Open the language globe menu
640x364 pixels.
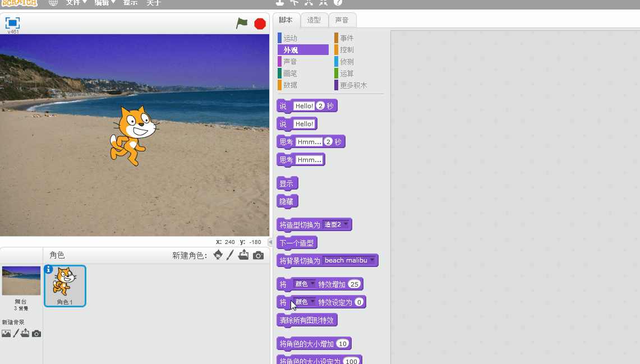pos(53,2)
